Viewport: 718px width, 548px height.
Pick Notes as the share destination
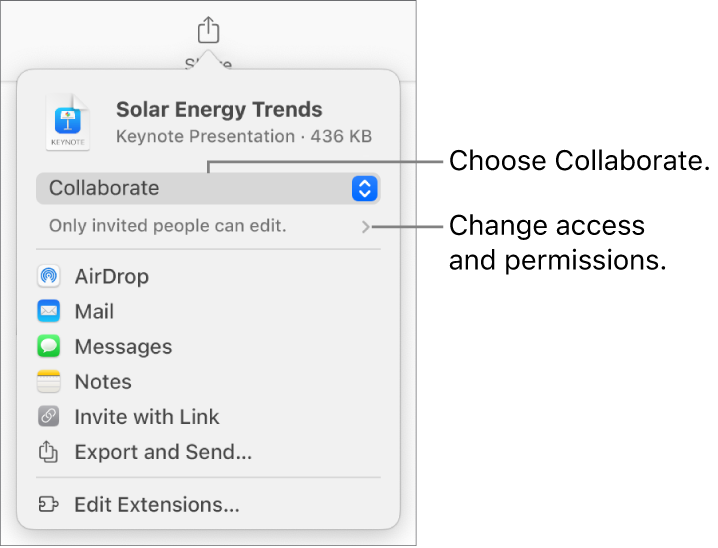[103, 382]
